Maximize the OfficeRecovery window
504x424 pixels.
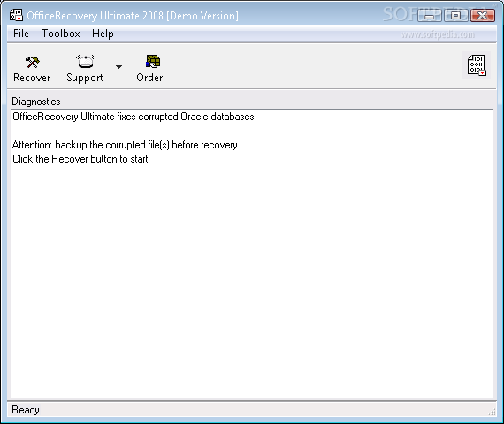pos(455,15)
